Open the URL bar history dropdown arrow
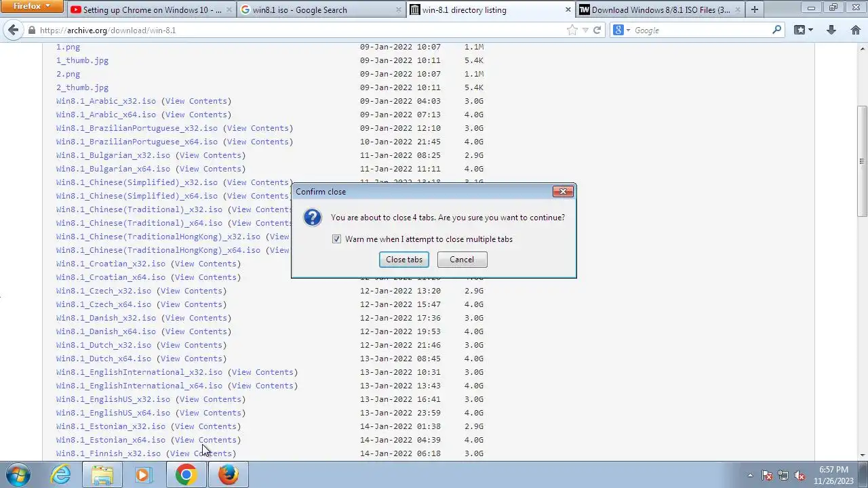The image size is (868, 488). 585,30
